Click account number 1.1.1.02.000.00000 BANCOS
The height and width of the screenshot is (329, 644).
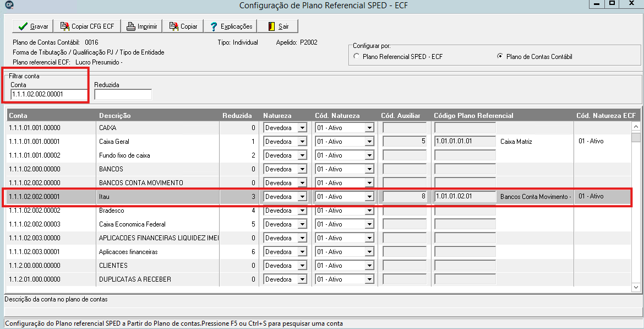[35, 169]
